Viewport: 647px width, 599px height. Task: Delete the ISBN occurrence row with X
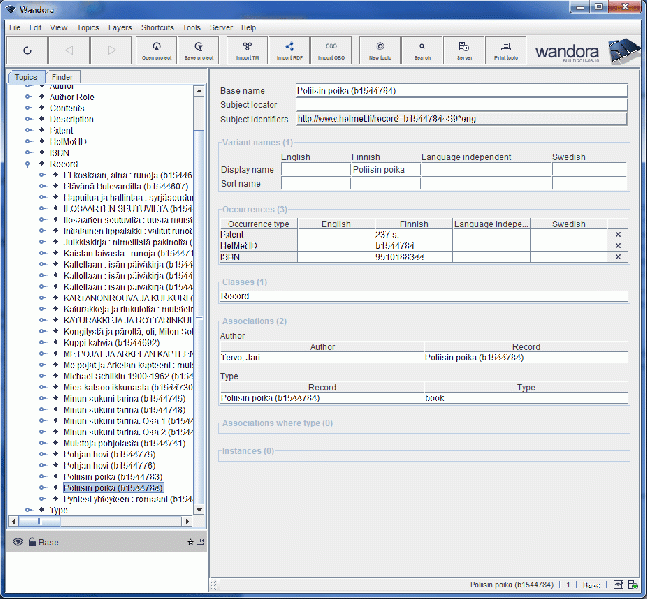tap(618, 257)
